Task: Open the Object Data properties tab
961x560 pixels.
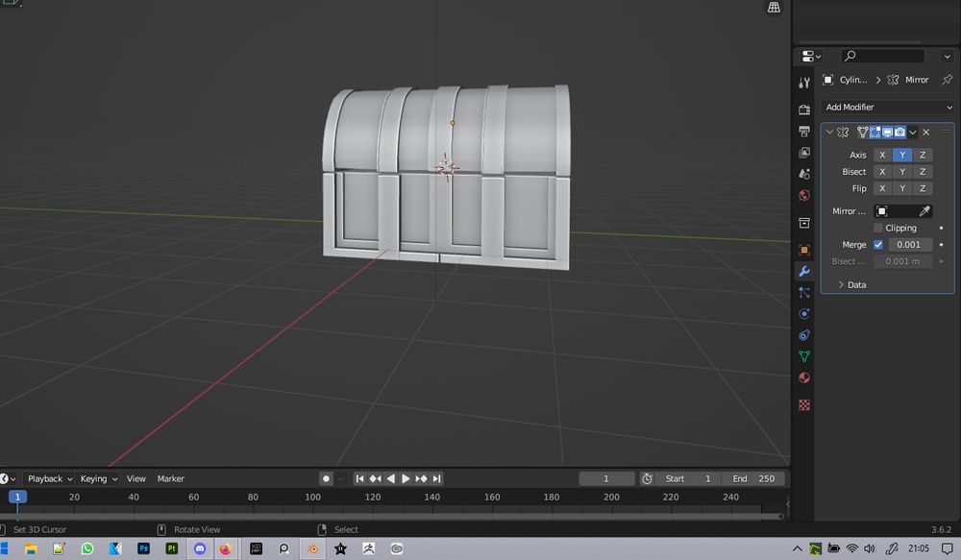Action: click(x=804, y=356)
